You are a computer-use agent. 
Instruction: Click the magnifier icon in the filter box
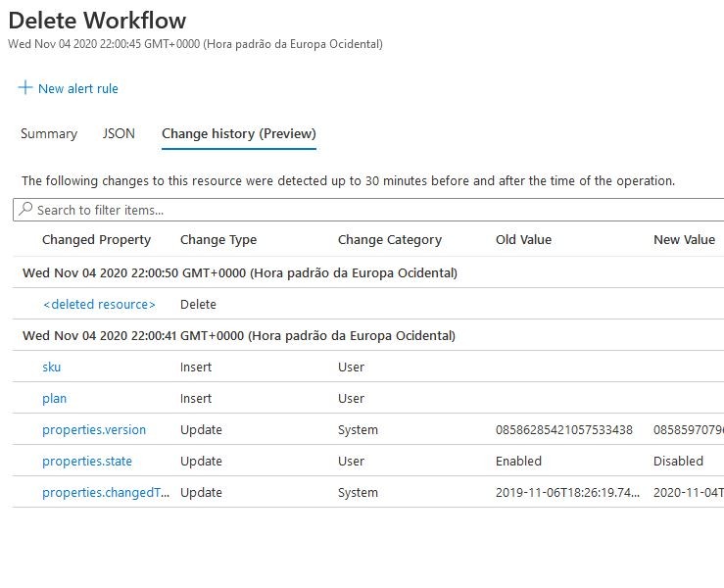(25, 210)
